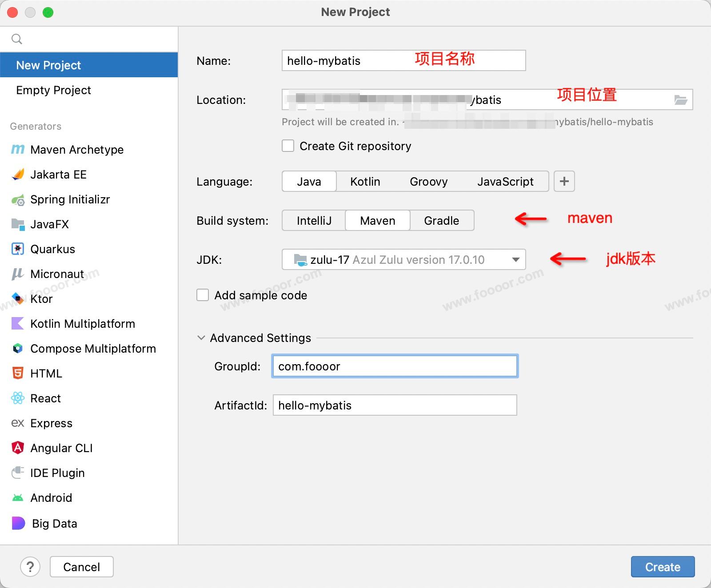Open help via the question mark button
Image resolution: width=711 pixels, height=588 pixels.
point(30,567)
